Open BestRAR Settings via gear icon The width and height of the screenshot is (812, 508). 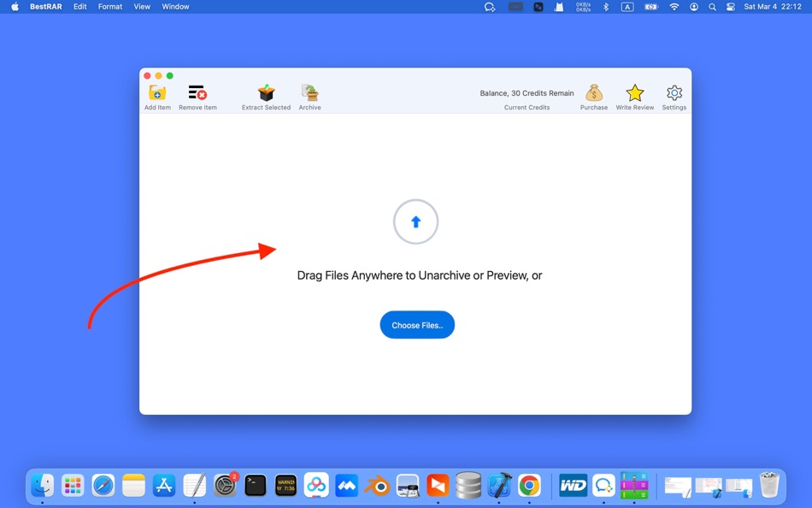(674, 94)
